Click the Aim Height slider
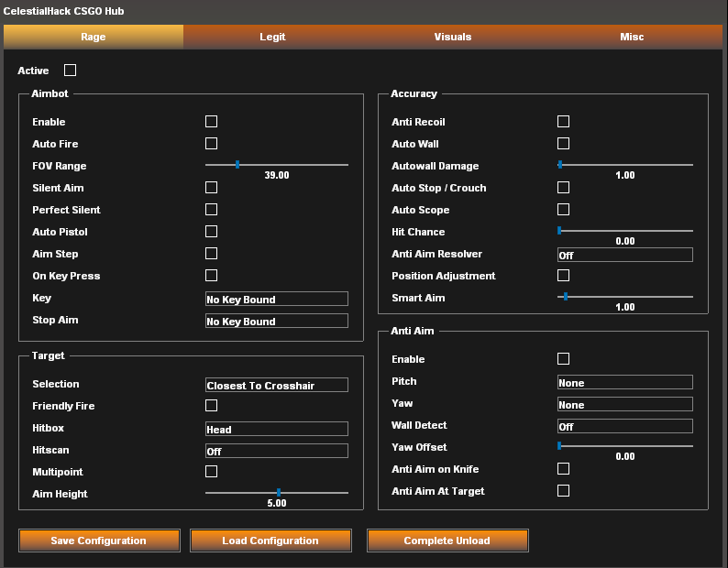 click(277, 493)
